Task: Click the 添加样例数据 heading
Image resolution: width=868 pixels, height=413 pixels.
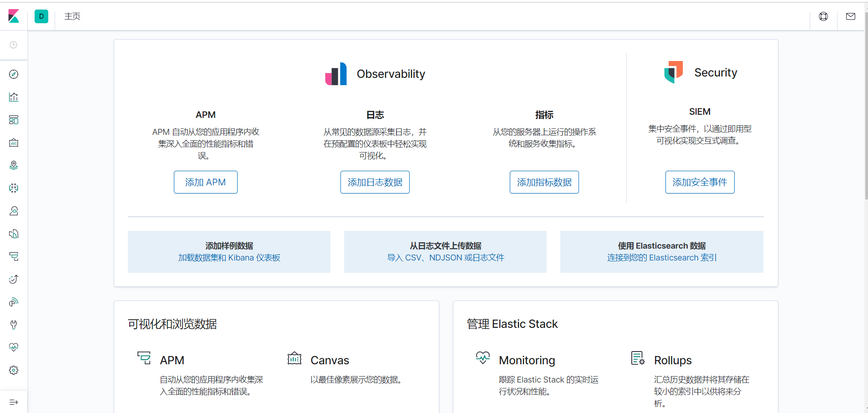Action: pos(229,246)
